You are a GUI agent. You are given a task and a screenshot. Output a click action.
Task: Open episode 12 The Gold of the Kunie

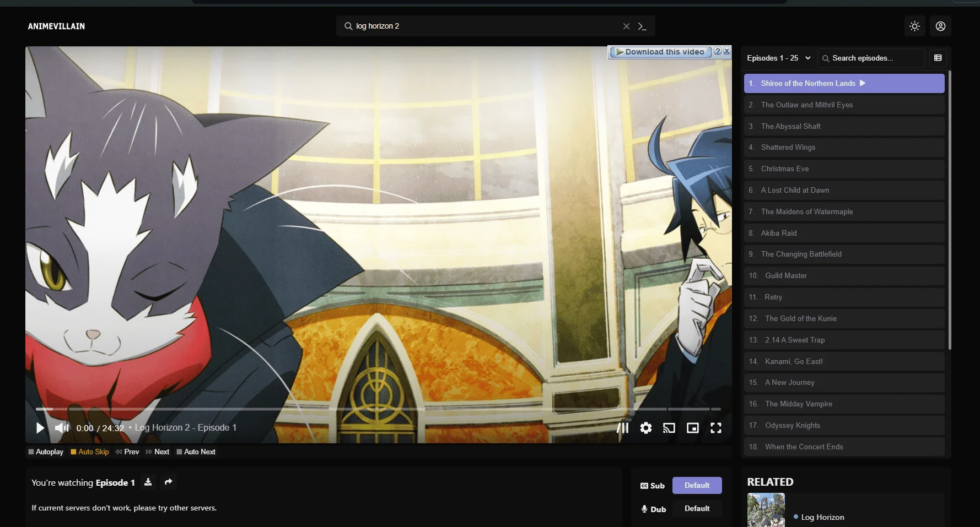pyautogui.click(x=844, y=318)
